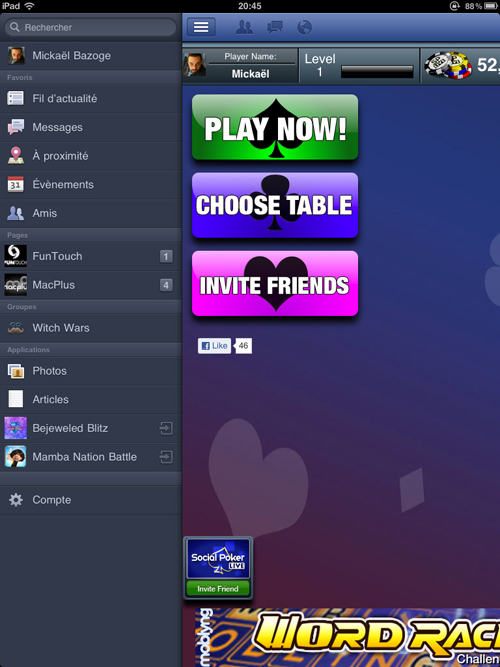Launch Mamba Nation Battle app
The height and width of the screenshot is (667, 500).
tap(91, 457)
